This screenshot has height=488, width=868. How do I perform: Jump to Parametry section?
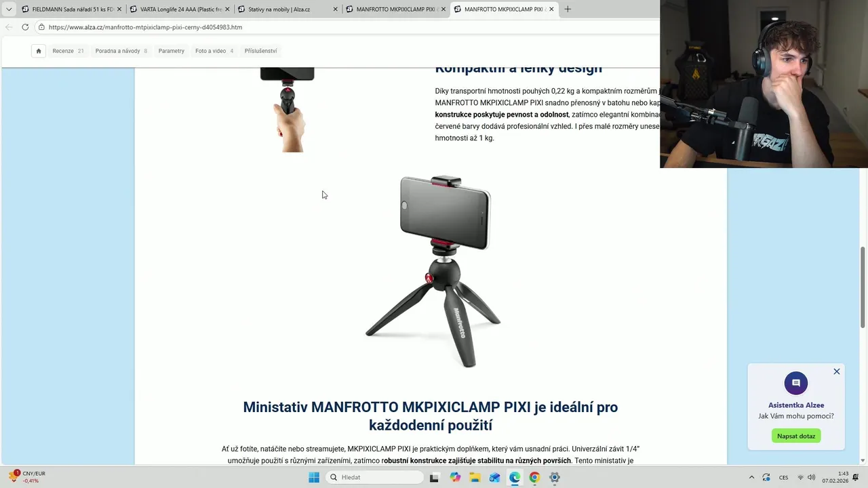tap(172, 51)
